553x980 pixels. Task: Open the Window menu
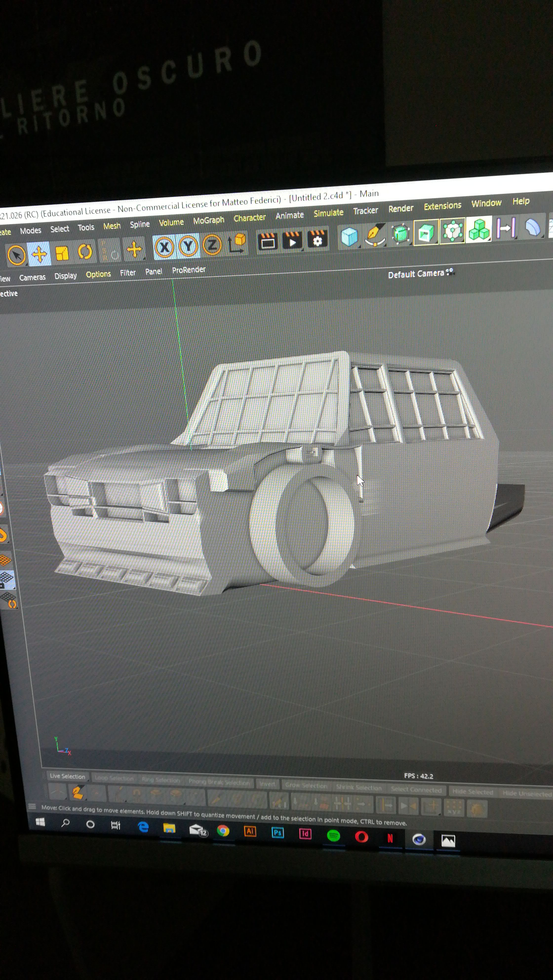(486, 203)
